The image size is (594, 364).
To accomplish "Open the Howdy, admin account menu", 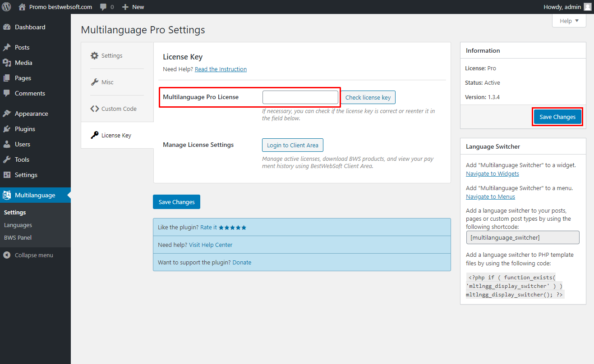I will click(x=567, y=7).
